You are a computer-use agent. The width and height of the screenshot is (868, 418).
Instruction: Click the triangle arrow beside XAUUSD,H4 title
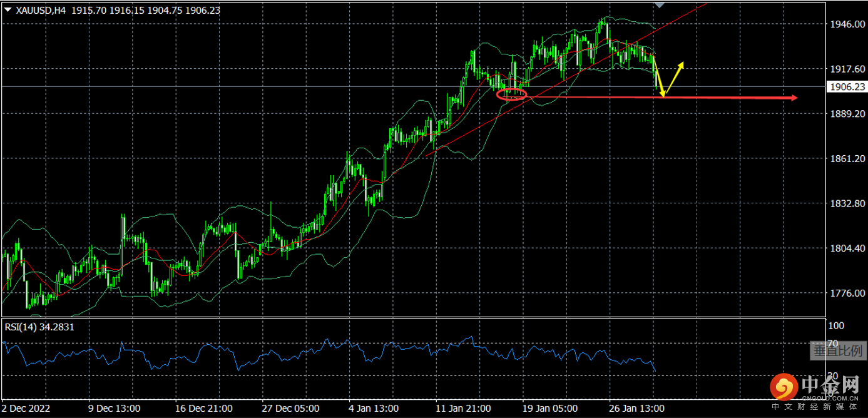click(x=7, y=10)
